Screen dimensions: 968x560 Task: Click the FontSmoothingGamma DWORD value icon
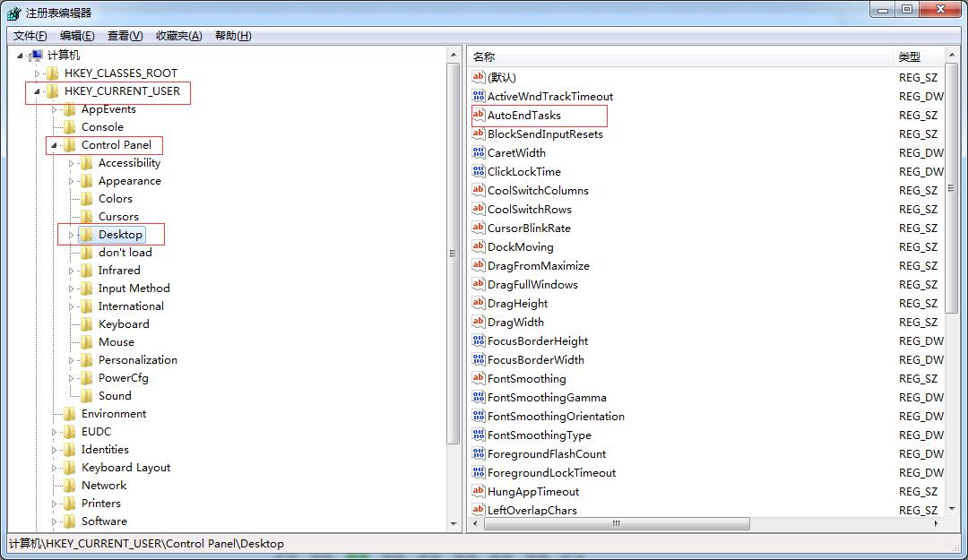pos(479,397)
